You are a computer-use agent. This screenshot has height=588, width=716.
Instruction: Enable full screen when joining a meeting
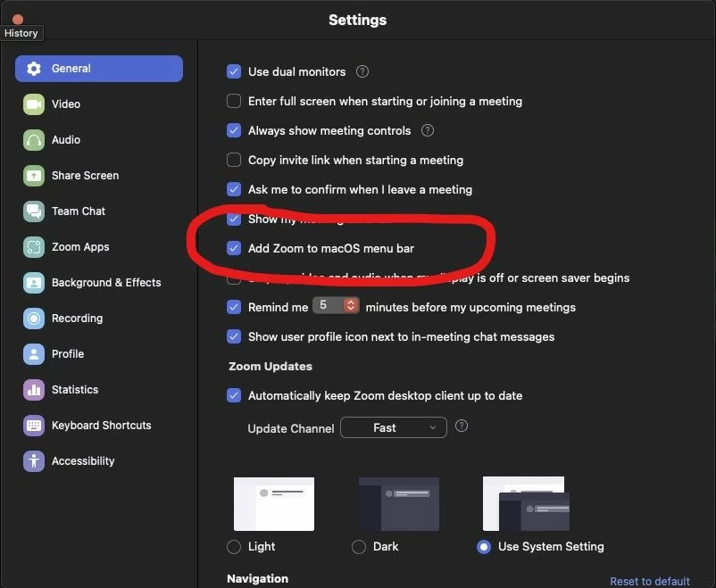[234, 101]
